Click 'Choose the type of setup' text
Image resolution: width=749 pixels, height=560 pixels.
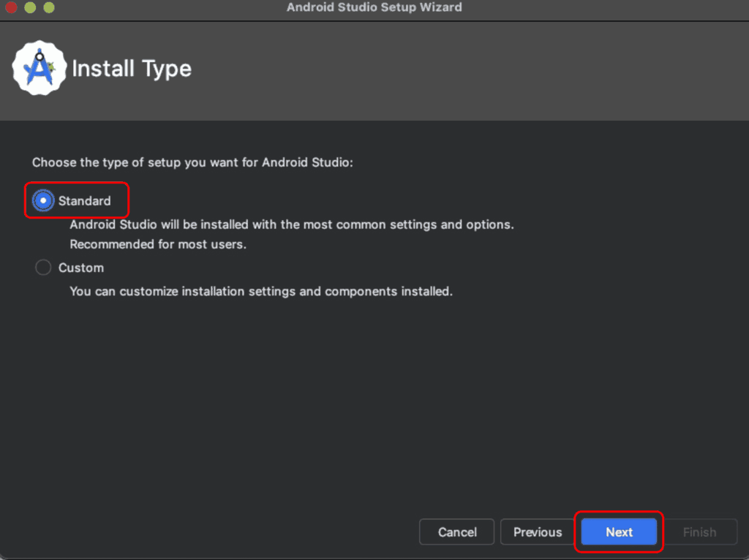[192, 162]
